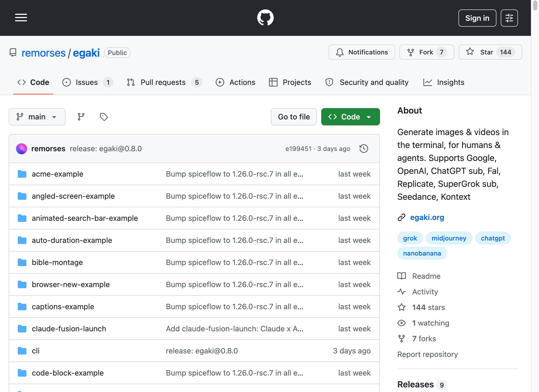The image size is (539, 392).
Task: Select the midjourney topic tag
Action: [x=449, y=238]
